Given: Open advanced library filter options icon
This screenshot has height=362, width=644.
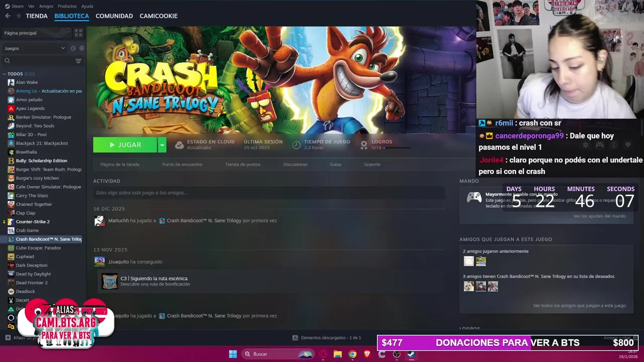Looking at the screenshot, I should click(x=78, y=61).
